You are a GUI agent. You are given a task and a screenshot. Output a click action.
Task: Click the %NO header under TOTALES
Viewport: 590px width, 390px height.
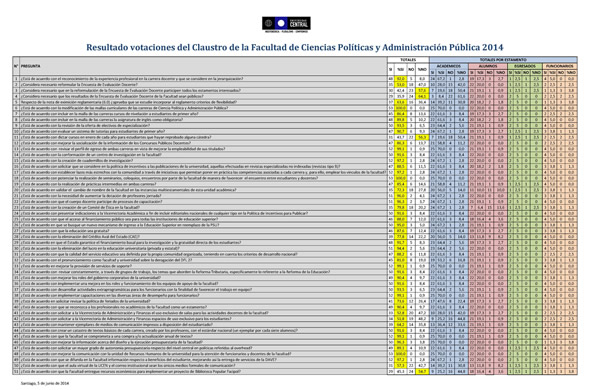(422, 69)
